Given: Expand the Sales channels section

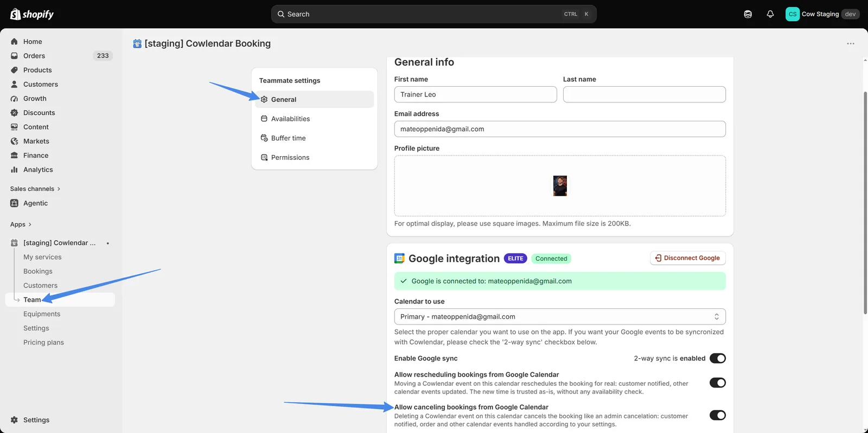Looking at the screenshot, I should pyautogui.click(x=35, y=189).
